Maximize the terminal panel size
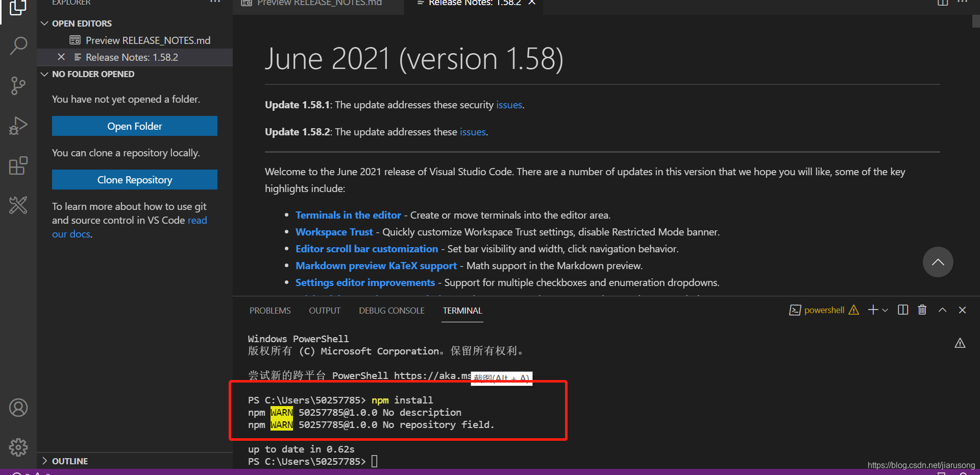Screen dimensions: 980x475 [x=943, y=310]
